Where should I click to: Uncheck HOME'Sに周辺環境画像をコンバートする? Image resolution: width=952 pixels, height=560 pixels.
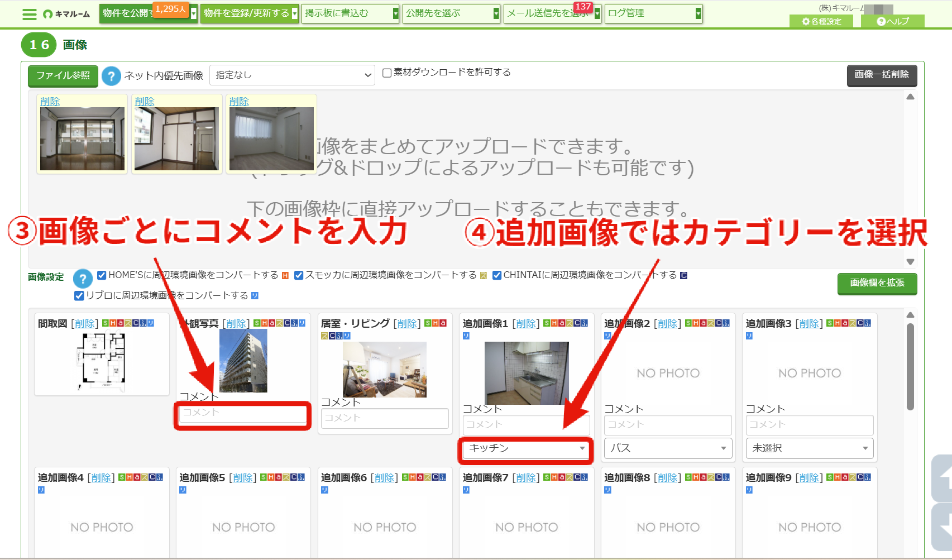click(x=102, y=275)
